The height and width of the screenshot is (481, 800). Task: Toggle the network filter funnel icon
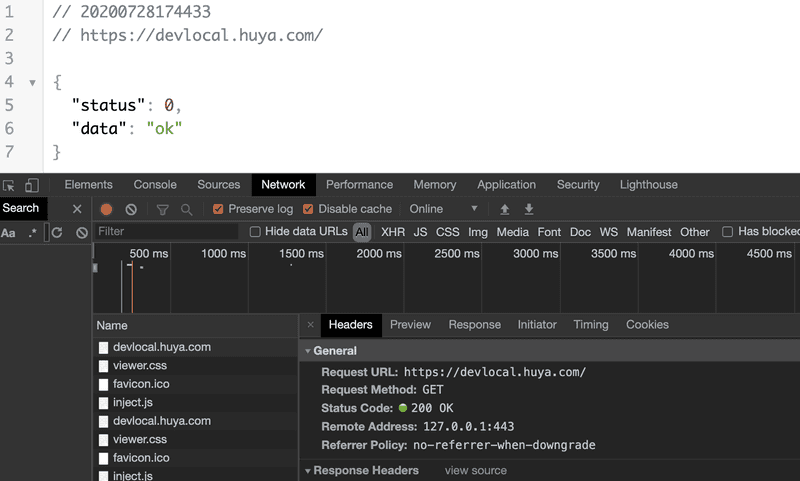click(162, 209)
